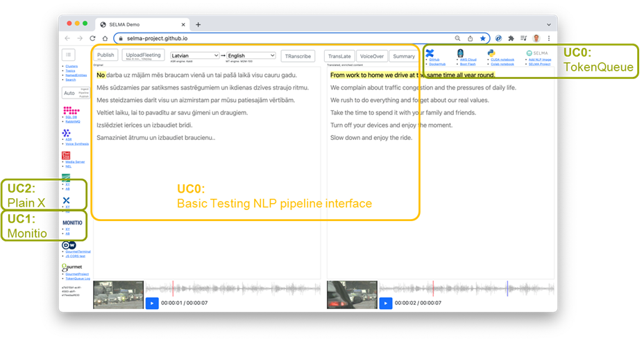
Task: Open the browser three-dot menu
Action: coord(549,38)
